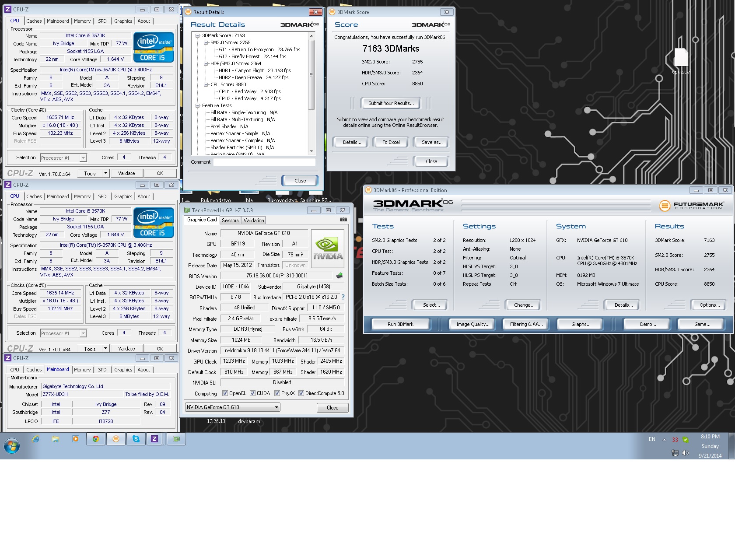735x560 pixels.
Task: Open Chrome from the taskbar
Action: coord(95,439)
